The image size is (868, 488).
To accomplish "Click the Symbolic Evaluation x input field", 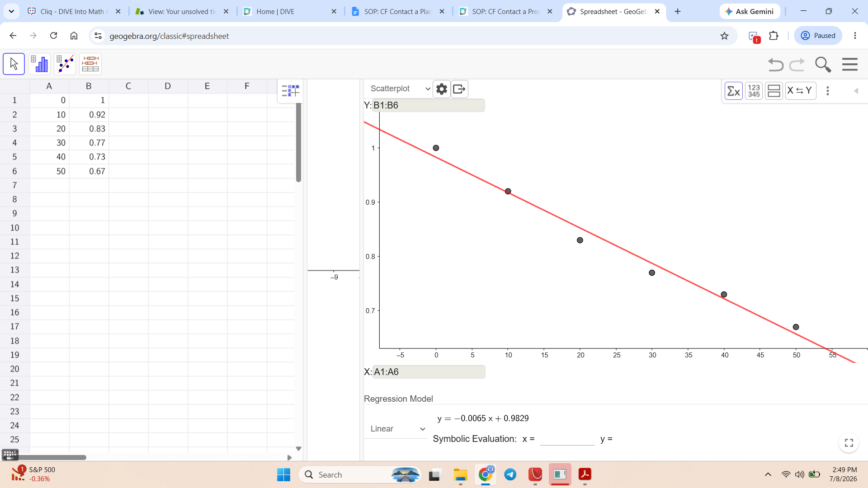I will [x=567, y=439].
